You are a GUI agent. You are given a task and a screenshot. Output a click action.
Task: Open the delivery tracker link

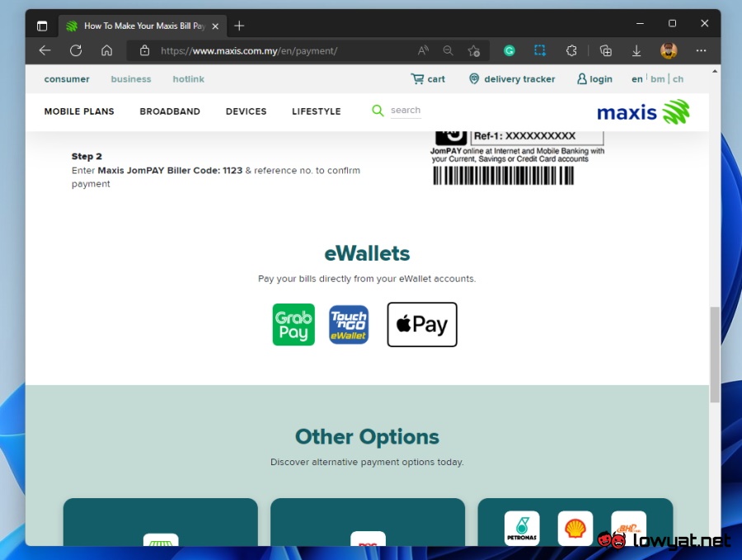click(x=512, y=79)
